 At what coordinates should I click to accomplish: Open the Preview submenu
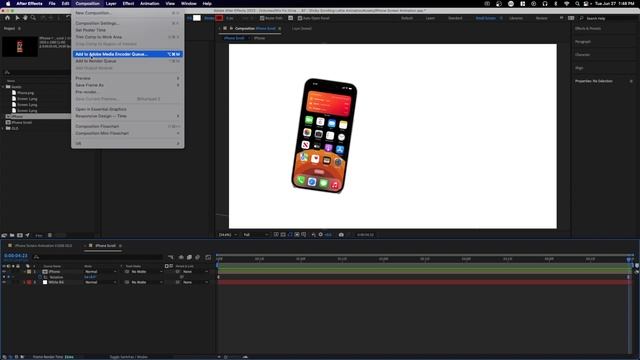pyautogui.click(x=127, y=78)
